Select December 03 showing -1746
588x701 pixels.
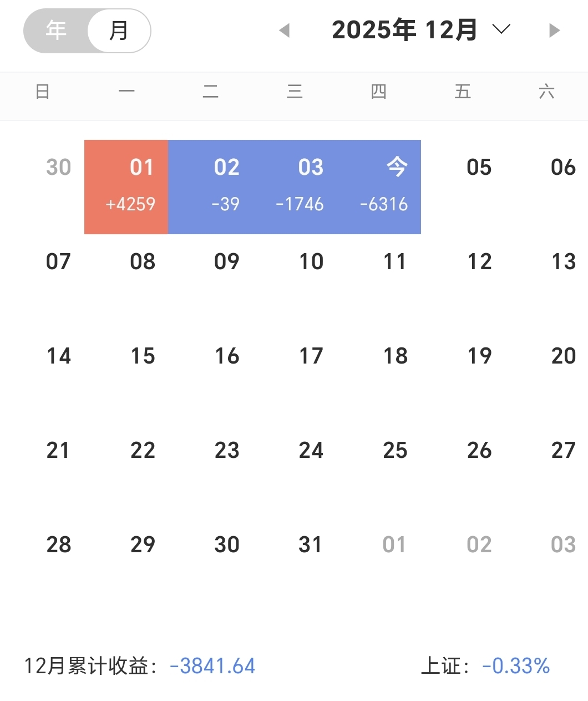point(295,186)
